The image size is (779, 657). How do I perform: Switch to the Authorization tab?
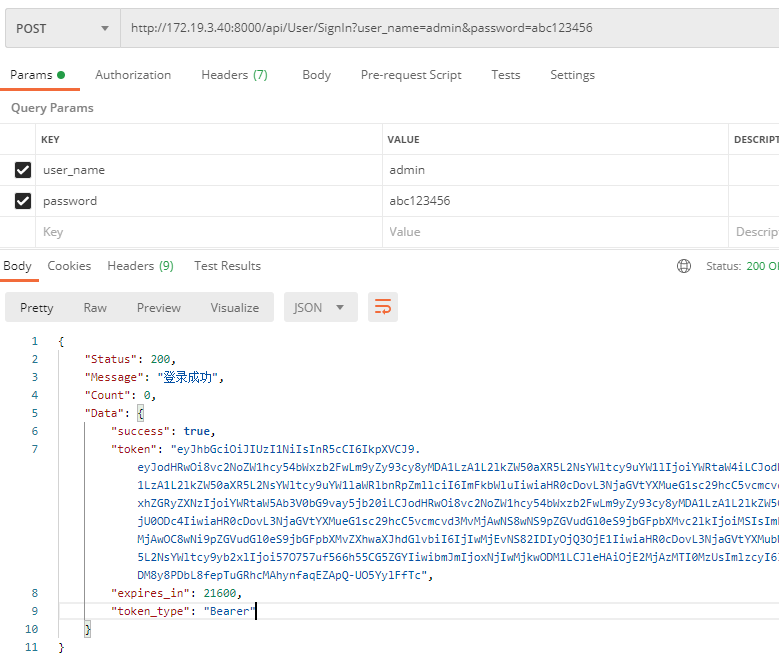point(133,75)
